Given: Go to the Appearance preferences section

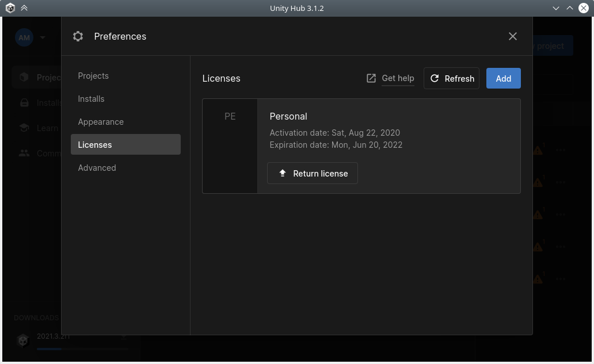Looking at the screenshot, I should [101, 122].
